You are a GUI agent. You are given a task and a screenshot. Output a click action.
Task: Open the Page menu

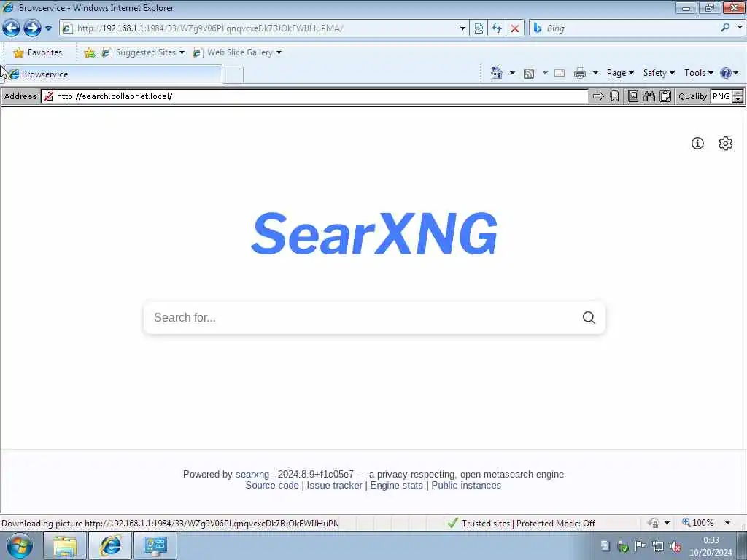point(620,73)
